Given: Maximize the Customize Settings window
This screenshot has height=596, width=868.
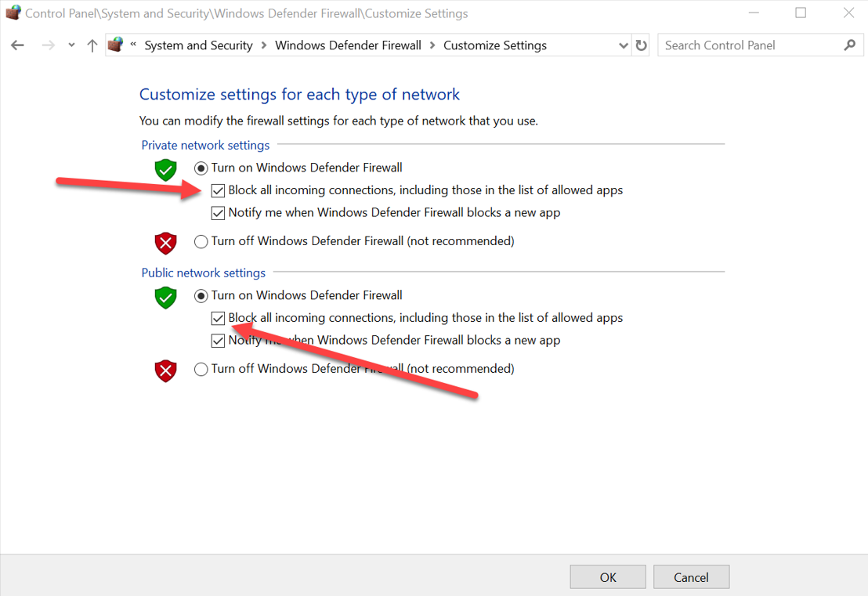Looking at the screenshot, I should 801,13.
